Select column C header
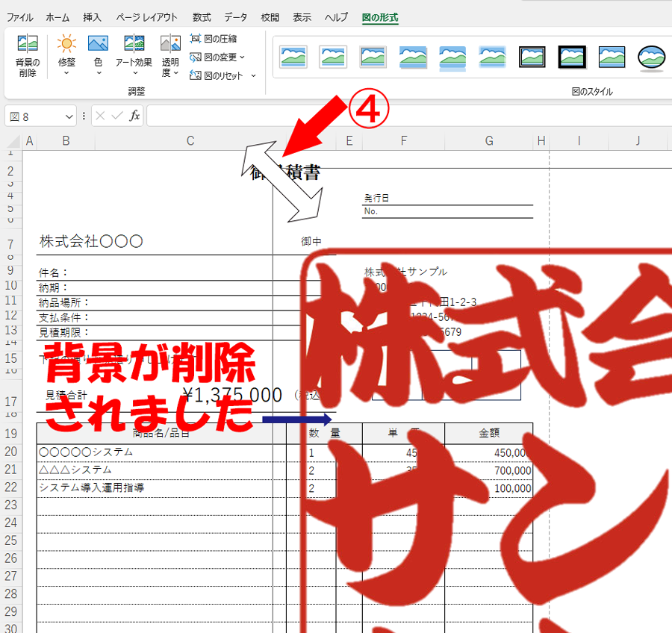Image resolution: width=672 pixels, height=633 pixels. pos(190,141)
